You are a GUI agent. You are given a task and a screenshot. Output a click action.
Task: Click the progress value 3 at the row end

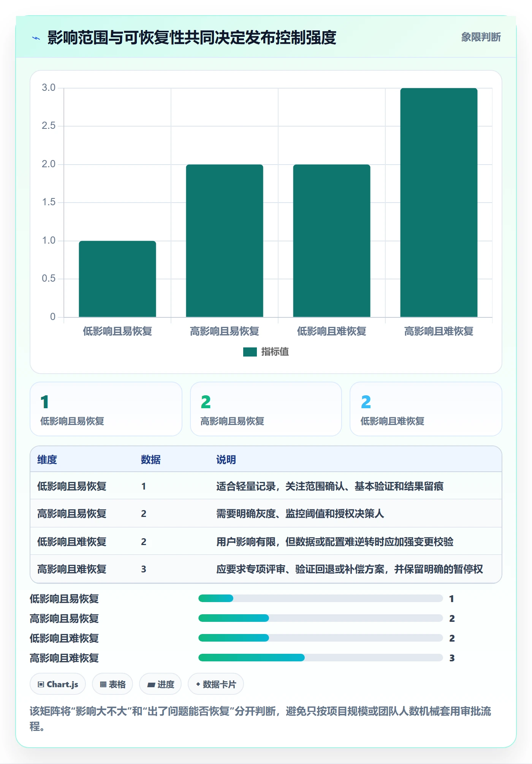452,658
